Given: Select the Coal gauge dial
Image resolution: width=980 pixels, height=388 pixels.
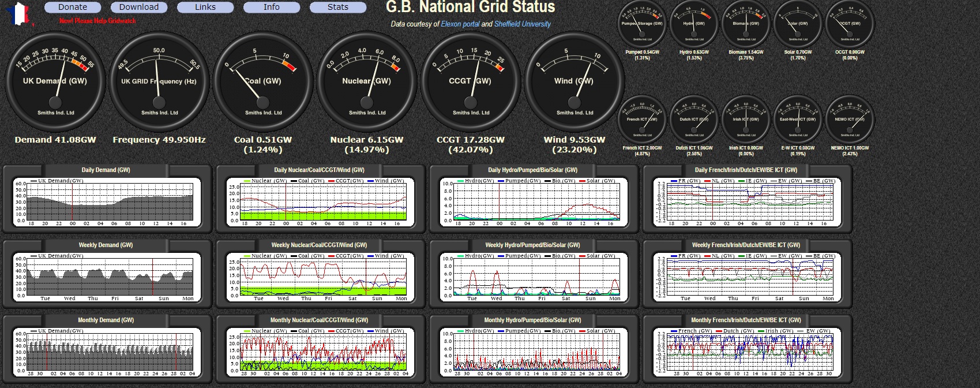Looking at the screenshot, I should click(263, 82).
